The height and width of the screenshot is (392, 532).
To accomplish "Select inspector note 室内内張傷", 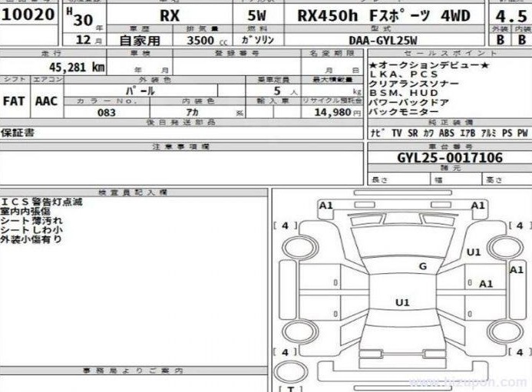I will click(25, 211).
